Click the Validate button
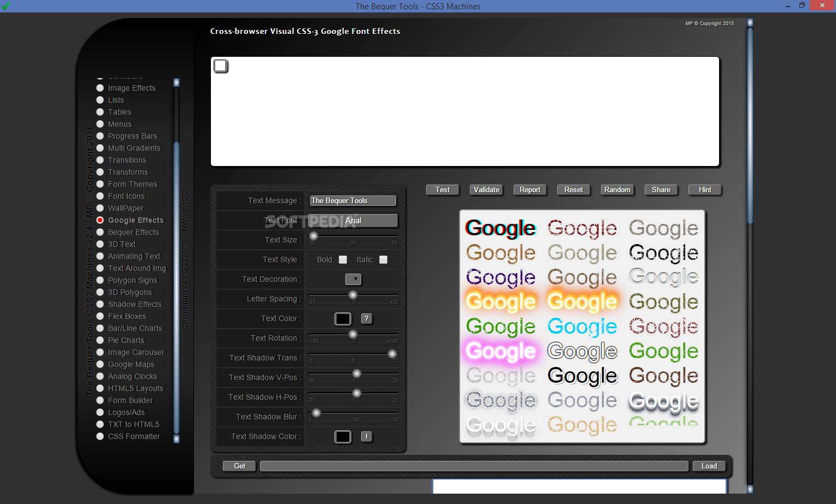Image resolution: width=836 pixels, height=504 pixels. click(486, 189)
